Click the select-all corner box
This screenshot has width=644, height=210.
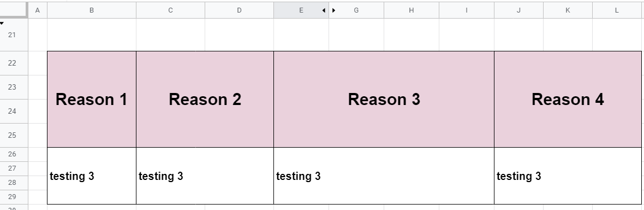tap(14, 10)
